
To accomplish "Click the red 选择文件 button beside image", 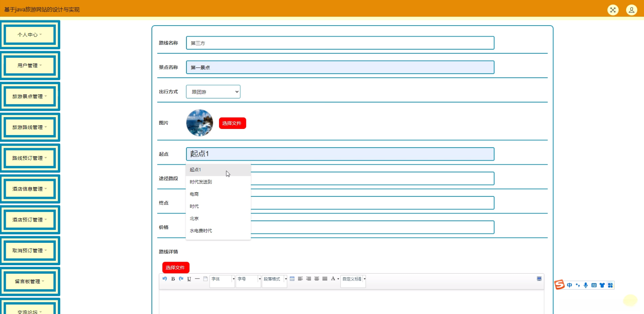I will point(232,123).
